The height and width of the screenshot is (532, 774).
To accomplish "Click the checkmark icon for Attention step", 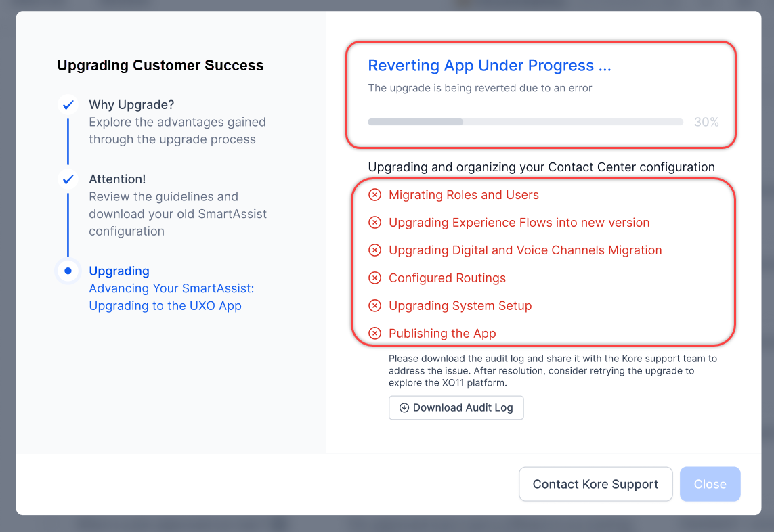I will click(68, 179).
